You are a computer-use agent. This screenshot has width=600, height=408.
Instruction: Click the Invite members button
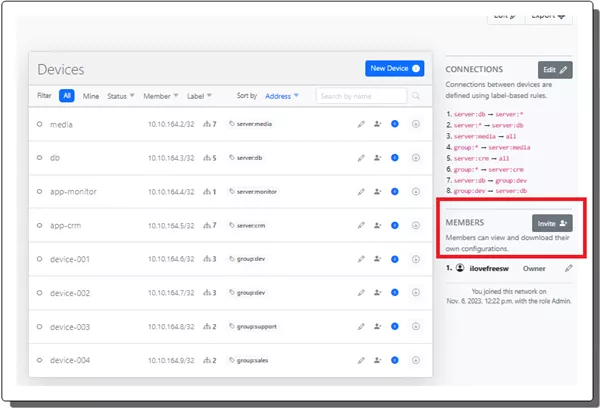click(551, 224)
